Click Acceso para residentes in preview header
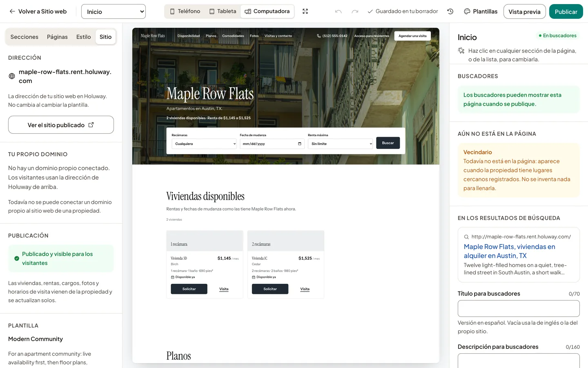This screenshot has height=368, width=588. [x=372, y=36]
